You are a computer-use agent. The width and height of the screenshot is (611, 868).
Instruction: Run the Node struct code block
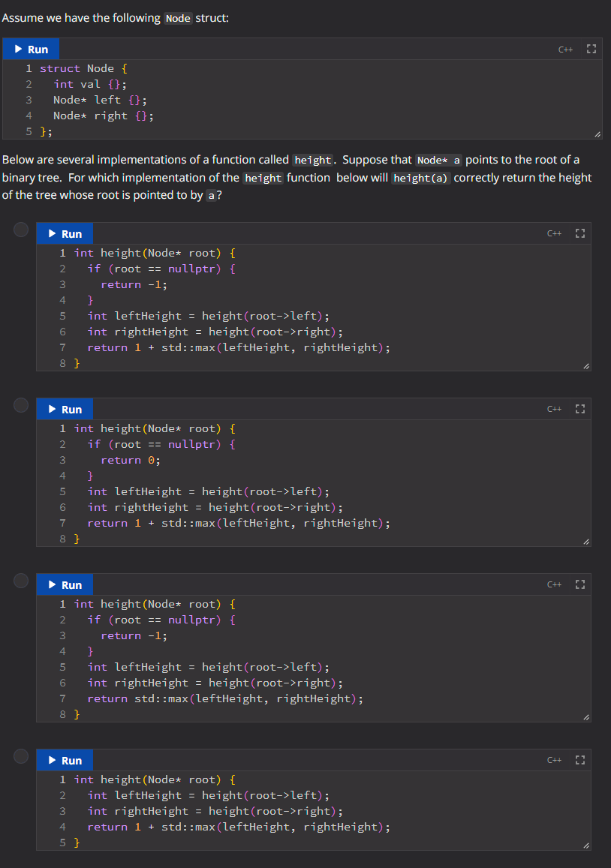pyautogui.click(x=31, y=50)
